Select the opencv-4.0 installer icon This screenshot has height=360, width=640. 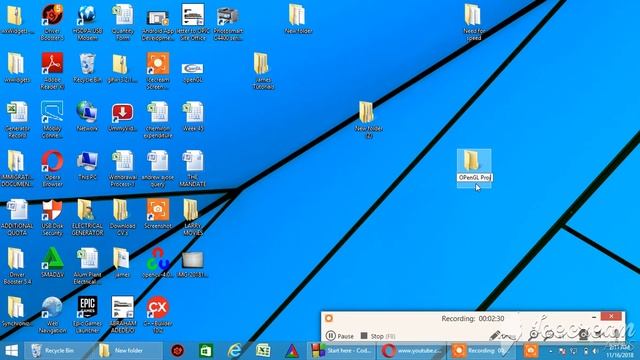pyautogui.click(x=158, y=263)
